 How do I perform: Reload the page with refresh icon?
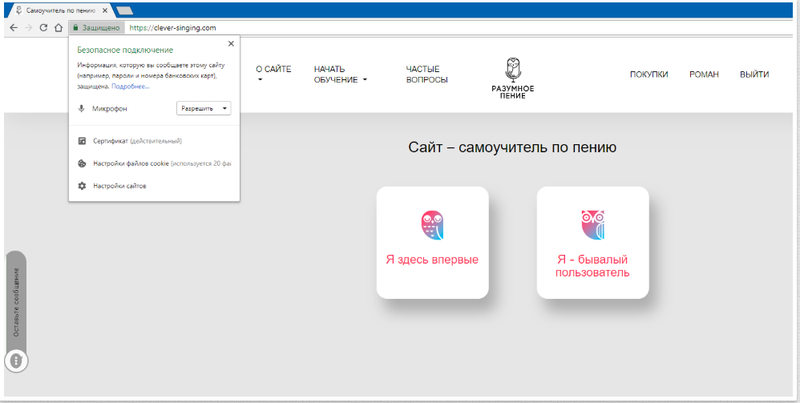point(43,28)
